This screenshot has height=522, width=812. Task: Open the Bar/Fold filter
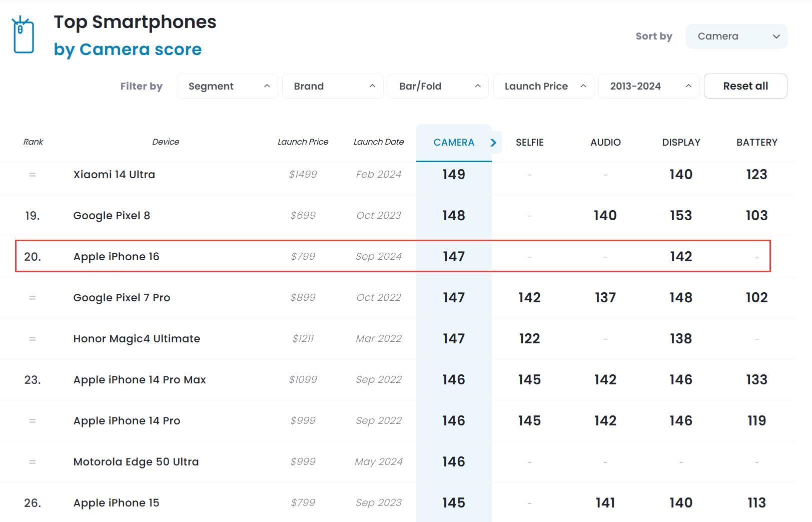pyautogui.click(x=438, y=86)
